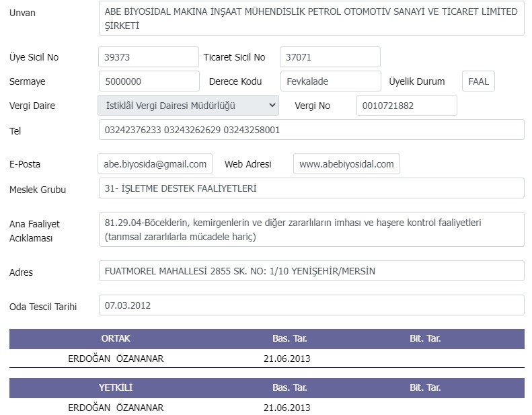Click the Oda Tescil Tarihi date field

[311, 305]
